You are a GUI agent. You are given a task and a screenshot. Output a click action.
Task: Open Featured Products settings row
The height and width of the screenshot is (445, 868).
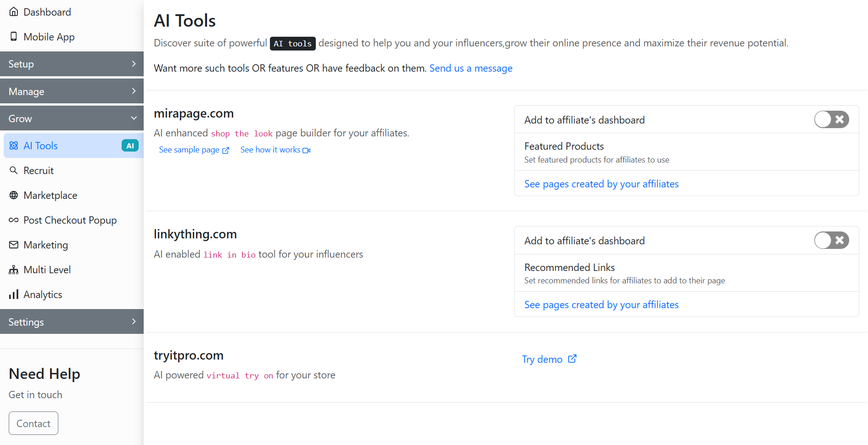click(x=564, y=146)
